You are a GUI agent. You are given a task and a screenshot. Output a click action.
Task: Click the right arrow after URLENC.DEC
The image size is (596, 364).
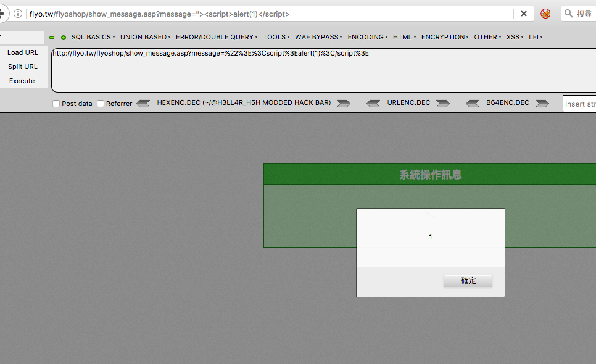[443, 104]
